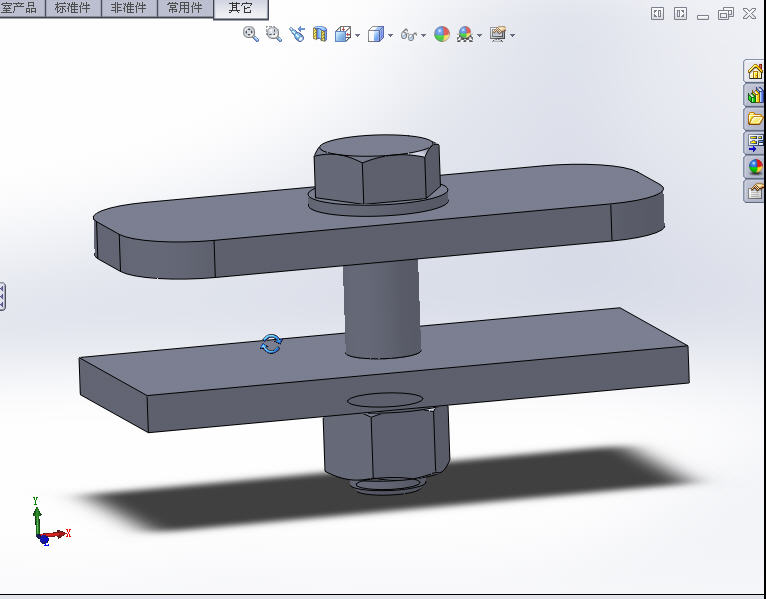Open the Apply Scene dropdown arrow
Viewport: 766px width, 599px height.
click(480, 35)
